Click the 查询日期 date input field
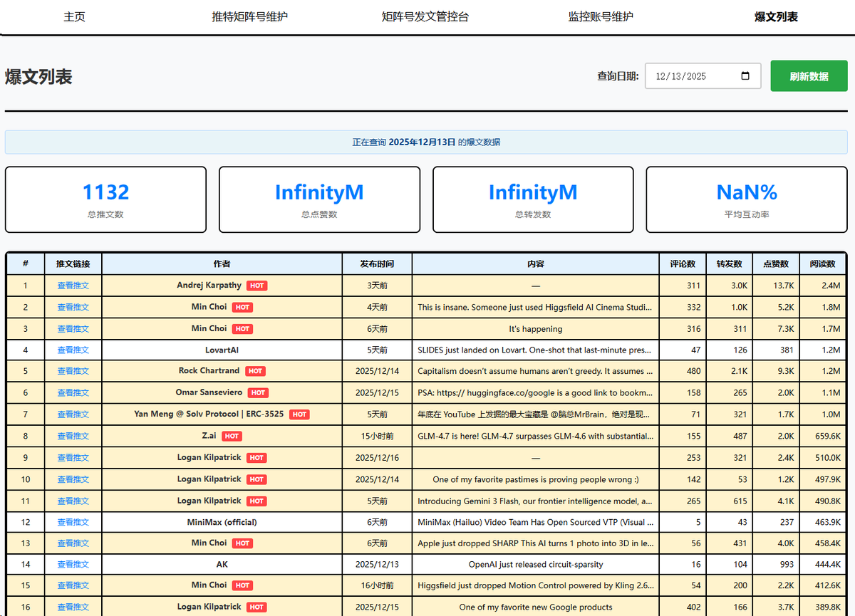 tap(703, 76)
